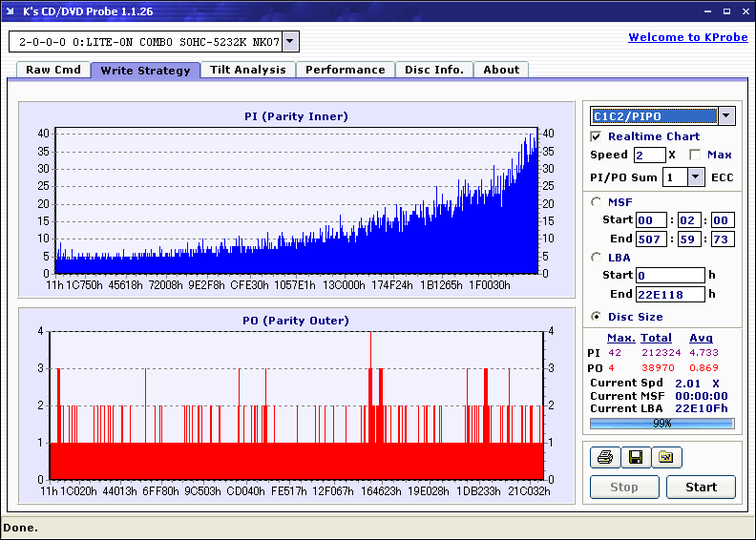756x540 pixels.
Task: Click the save floppy disk icon
Action: pyautogui.click(x=635, y=458)
